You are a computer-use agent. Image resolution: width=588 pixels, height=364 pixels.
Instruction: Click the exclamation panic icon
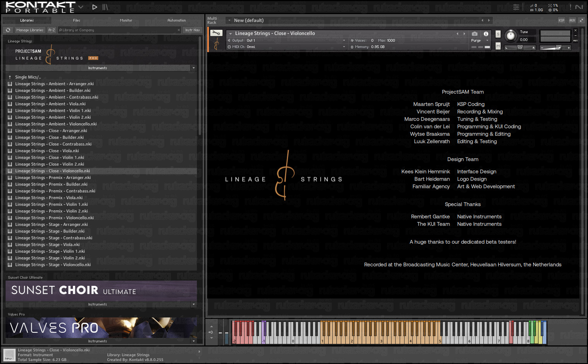click(570, 7)
